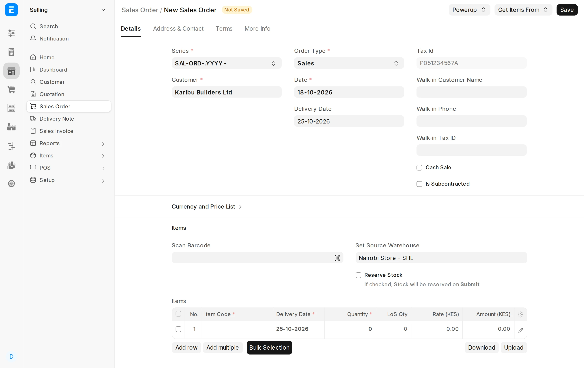588x368 pixels.
Task: Open the projects gantt icon in left rail
Action: (11, 146)
